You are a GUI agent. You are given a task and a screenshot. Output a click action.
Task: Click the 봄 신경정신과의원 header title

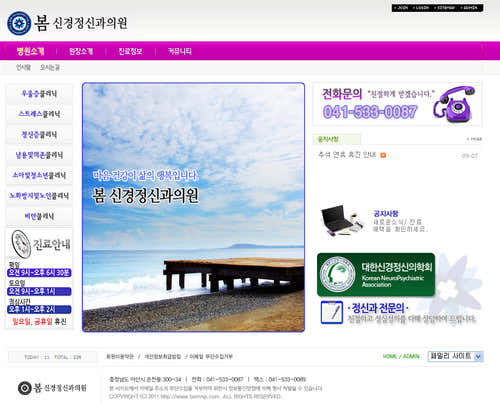[81, 23]
